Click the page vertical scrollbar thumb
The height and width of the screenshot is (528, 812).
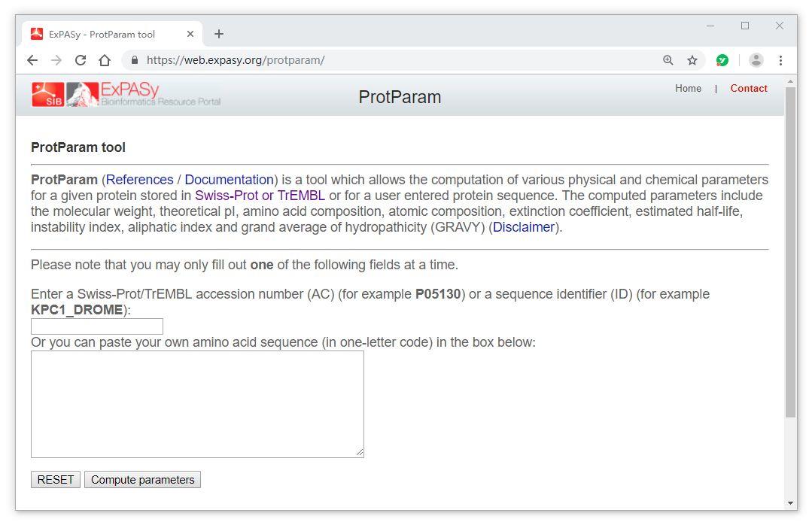tap(790, 252)
